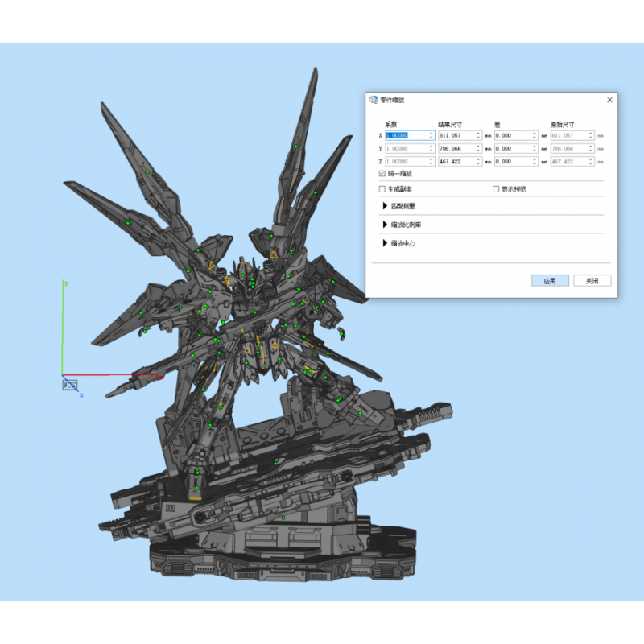The image size is (644, 644).
Task: Click the X 结果尺寸 field showing 611.057
Action: (460, 135)
